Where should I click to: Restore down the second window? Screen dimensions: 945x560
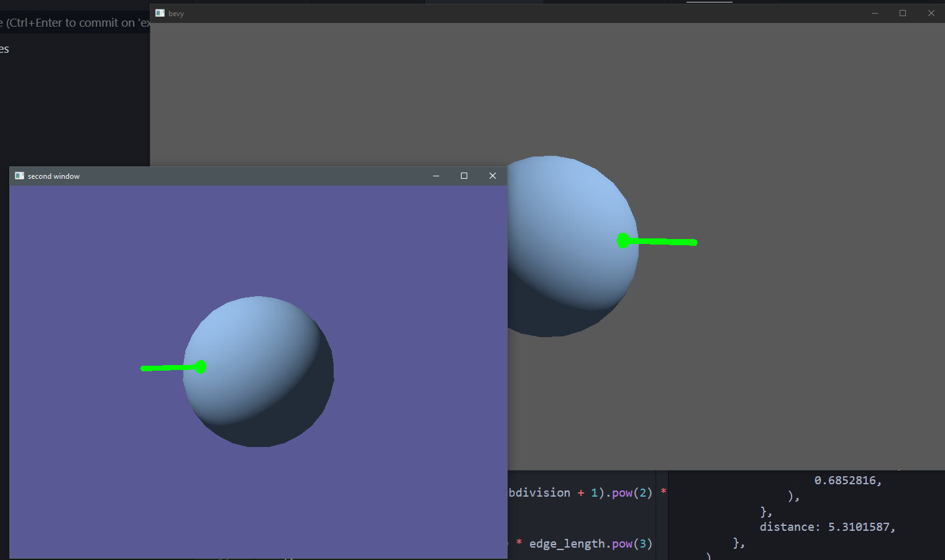pyautogui.click(x=463, y=176)
